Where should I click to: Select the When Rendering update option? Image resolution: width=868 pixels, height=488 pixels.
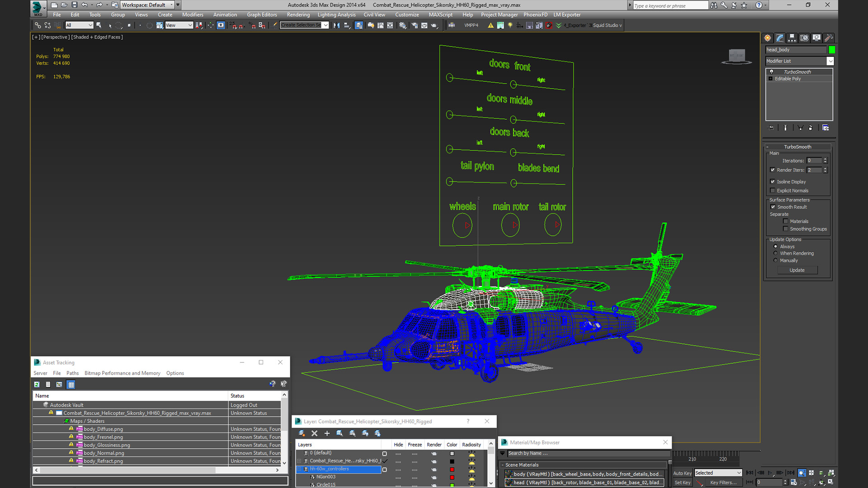click(x=776, y=253)
